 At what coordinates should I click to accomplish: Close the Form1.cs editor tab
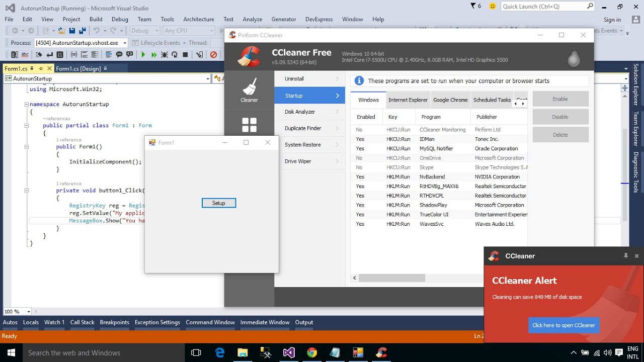coord(49,68)
